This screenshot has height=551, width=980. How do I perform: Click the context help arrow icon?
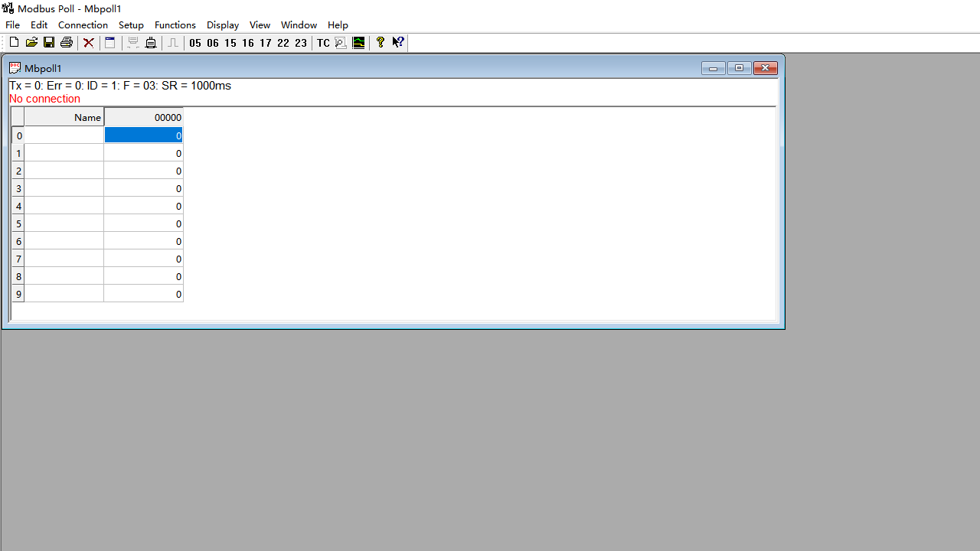(x=398, y=43)
